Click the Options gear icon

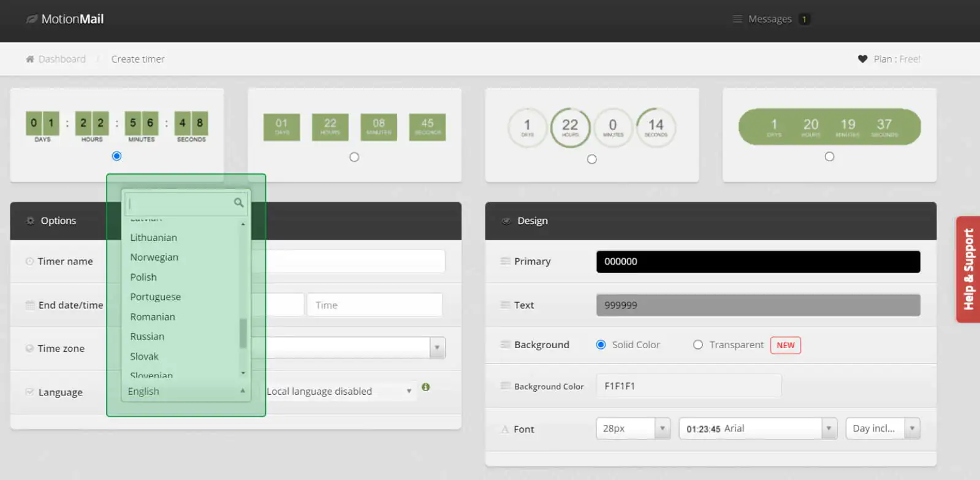coord(30,221)
